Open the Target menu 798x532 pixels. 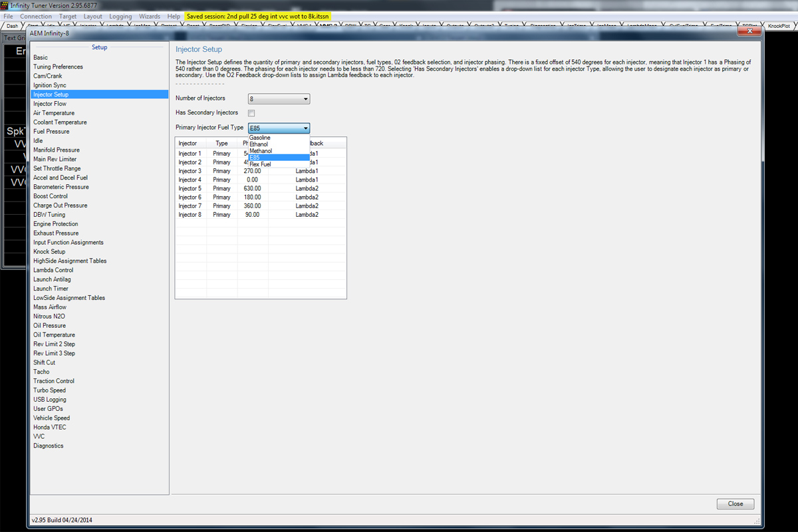coord(68,16)
